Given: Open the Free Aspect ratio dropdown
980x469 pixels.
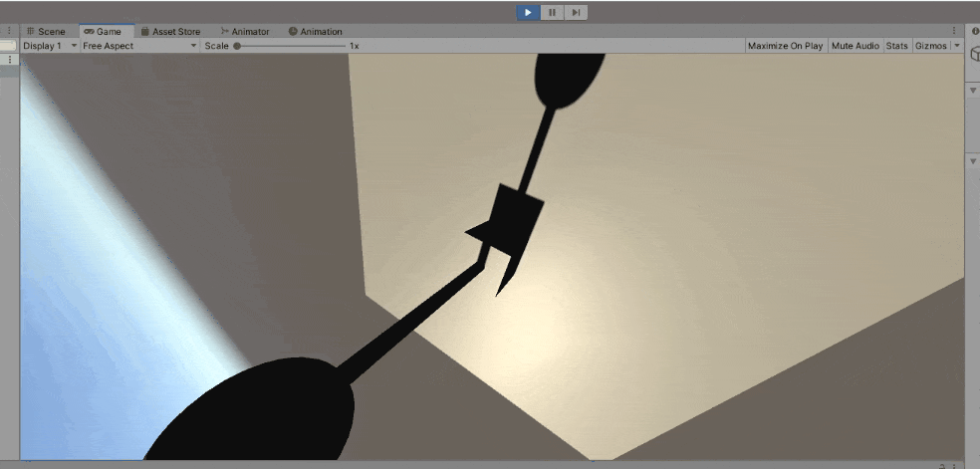Looking at the screenshot, I should click(x=140, y=46).
